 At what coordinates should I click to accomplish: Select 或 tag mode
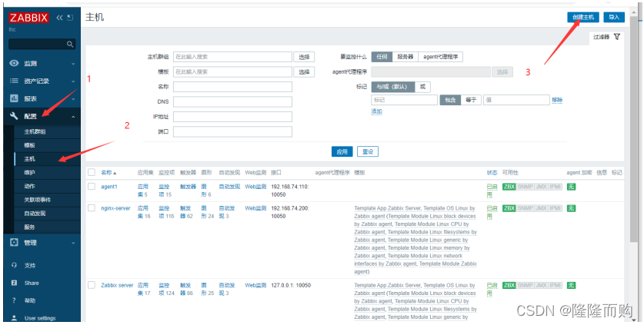(422, 87)
